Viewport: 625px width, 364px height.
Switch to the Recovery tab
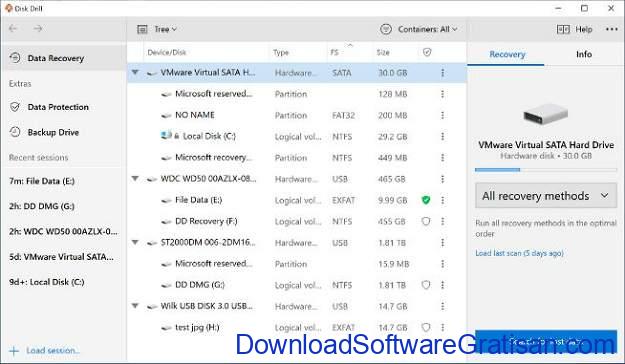click(507, 54)
